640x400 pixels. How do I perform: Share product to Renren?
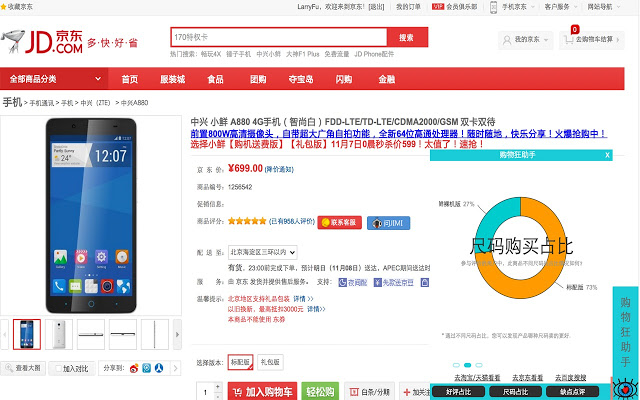[x=159, y=368]
